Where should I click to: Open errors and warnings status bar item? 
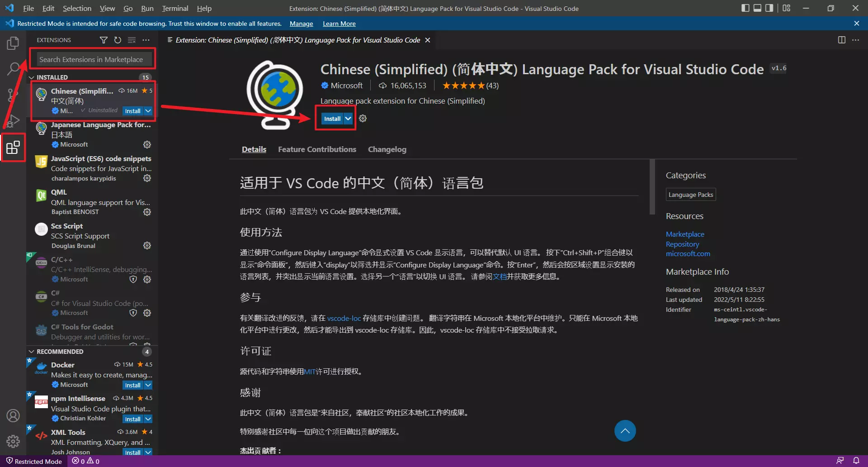point(86,461)
